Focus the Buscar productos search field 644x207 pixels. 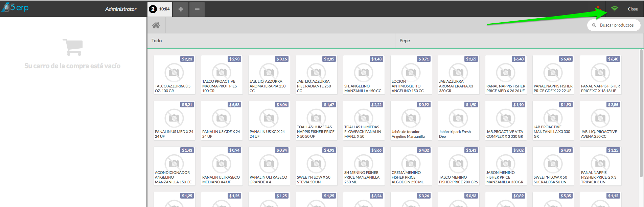(614, 25)
